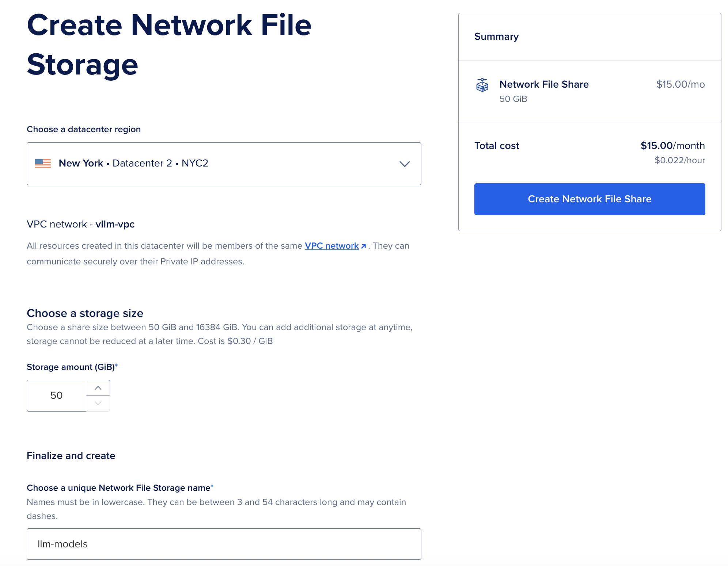Focus the Network File Storage name field
Image resolution: width=728 pixels, height=566 pixels.
pyautogui.click(x=224, y=544)
